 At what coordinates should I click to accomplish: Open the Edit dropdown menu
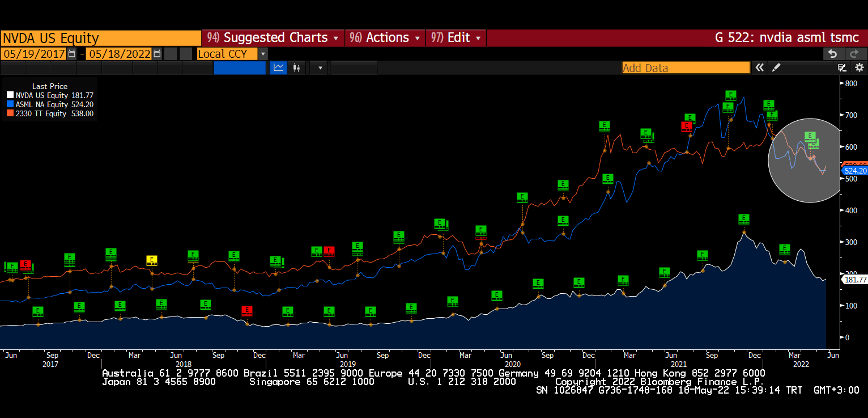456,38
